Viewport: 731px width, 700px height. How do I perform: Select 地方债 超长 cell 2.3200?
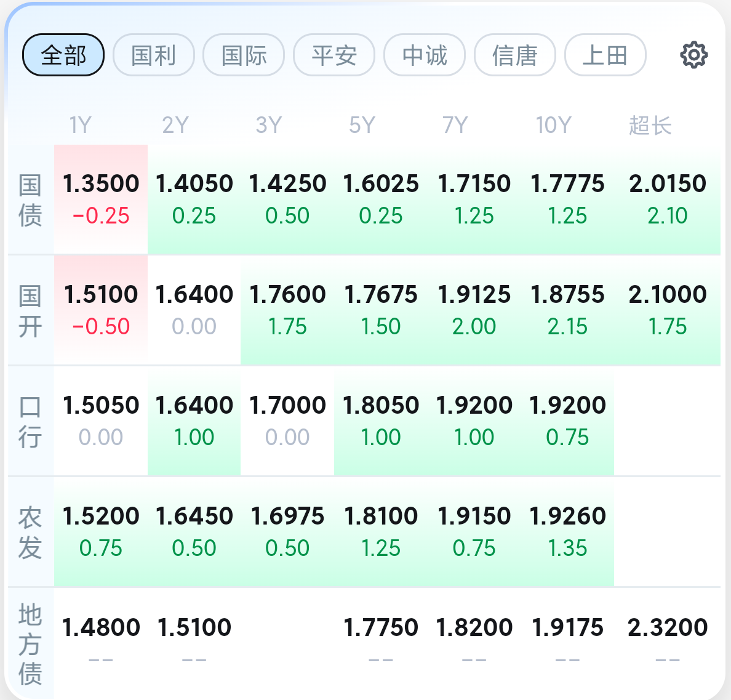pos(667,643)
